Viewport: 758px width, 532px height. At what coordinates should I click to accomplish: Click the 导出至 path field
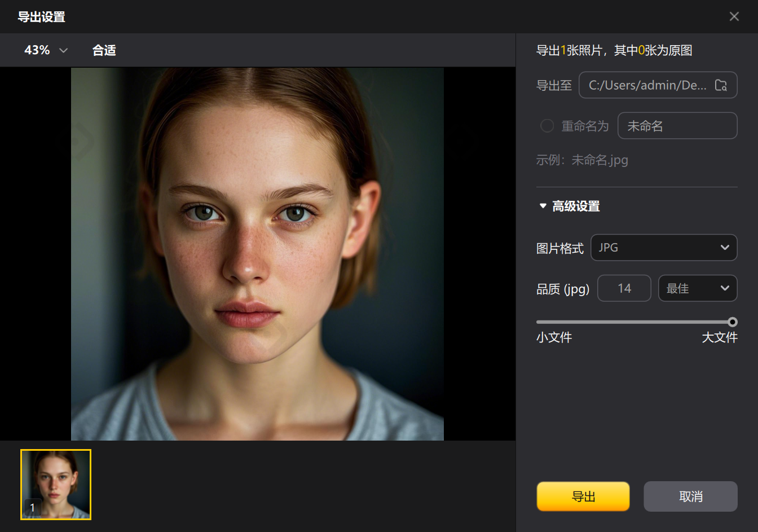tap(647, 85)
